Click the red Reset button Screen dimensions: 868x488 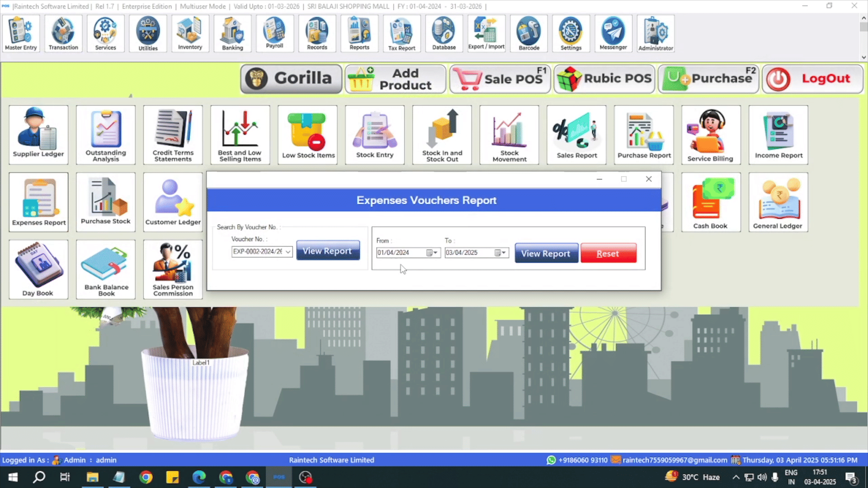(608, 253)
